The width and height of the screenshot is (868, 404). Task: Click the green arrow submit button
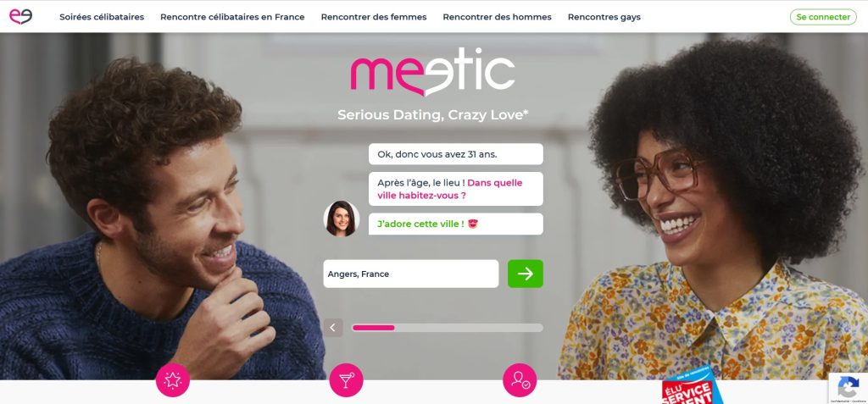click(525, 274)
